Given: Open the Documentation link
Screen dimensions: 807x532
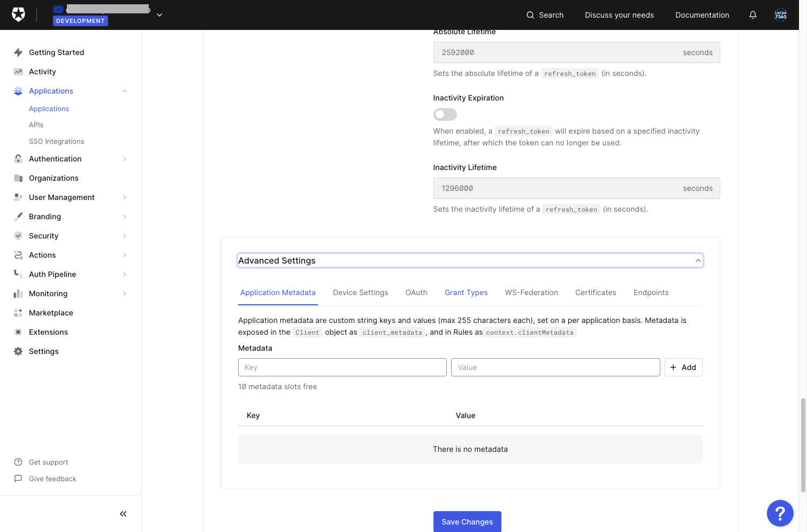Looking at the screenshot, I should pyautogui.click(x=702, y=15).
